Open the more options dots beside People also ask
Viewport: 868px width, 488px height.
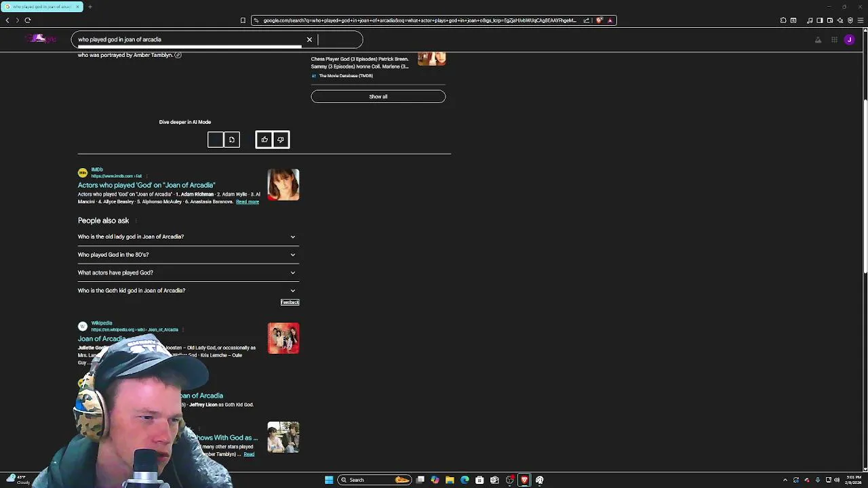click(x=136, y=221)
